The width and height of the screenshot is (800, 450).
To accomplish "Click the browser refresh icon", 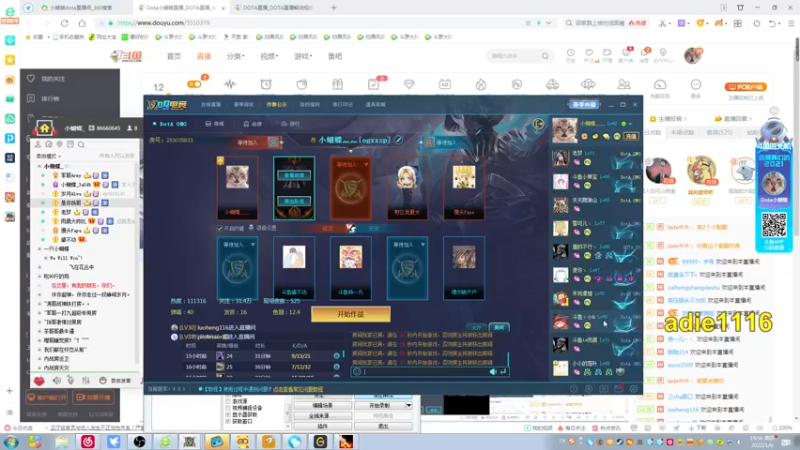I will coord(64,23).
